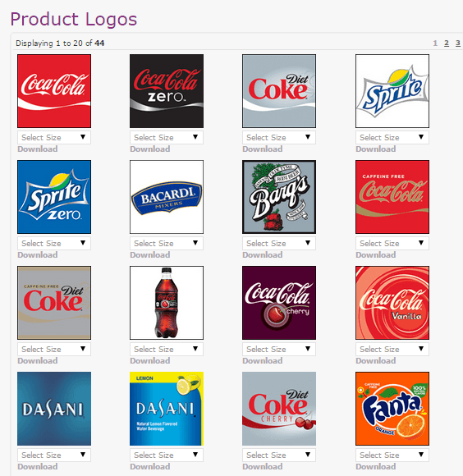
Task: Click Download under the Sprite logo
Action: coord(375,149)
